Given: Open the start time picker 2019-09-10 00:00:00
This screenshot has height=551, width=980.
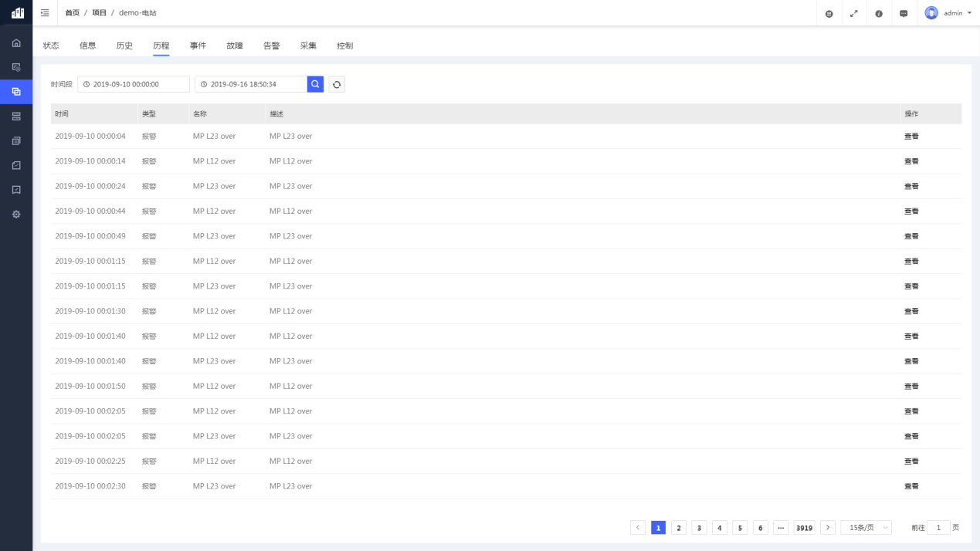Looking at the screenshot, I should [x=133, y=84].
